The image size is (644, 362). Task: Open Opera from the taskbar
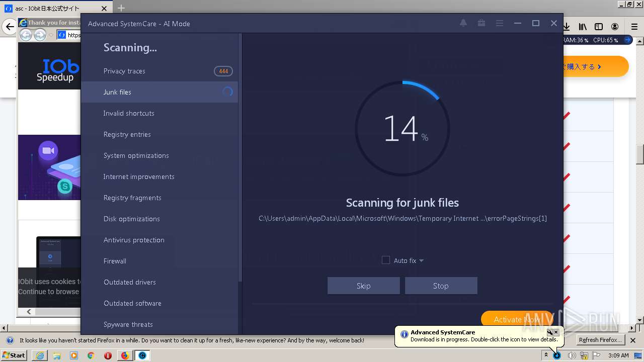pos(108,355)
